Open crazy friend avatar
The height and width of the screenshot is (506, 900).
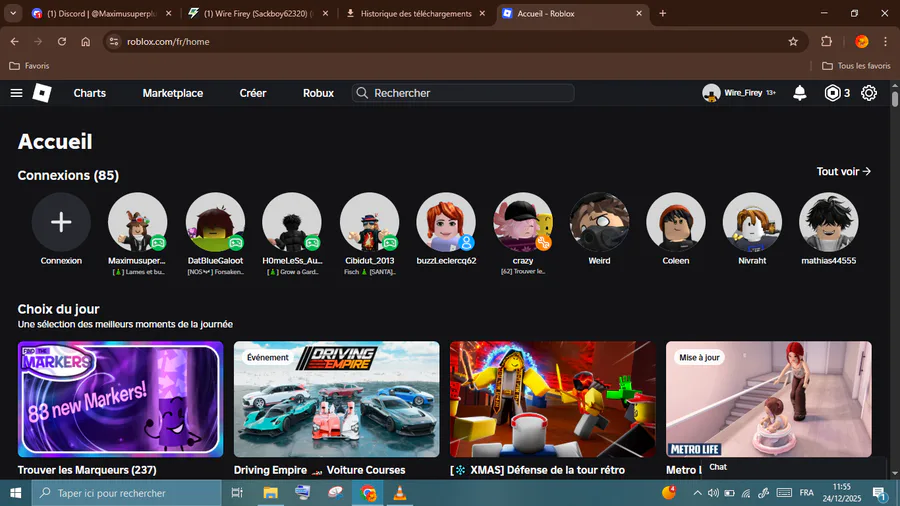coord(523,222)
